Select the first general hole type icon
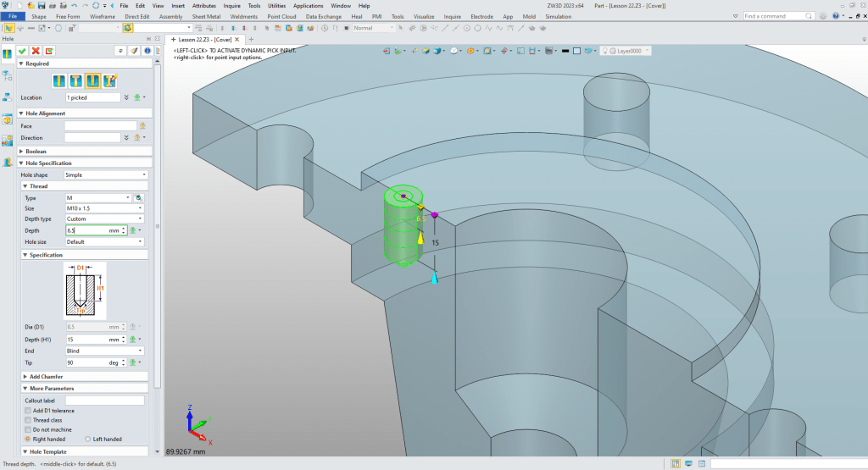This screenshot has height=470, width=868. 58,81
